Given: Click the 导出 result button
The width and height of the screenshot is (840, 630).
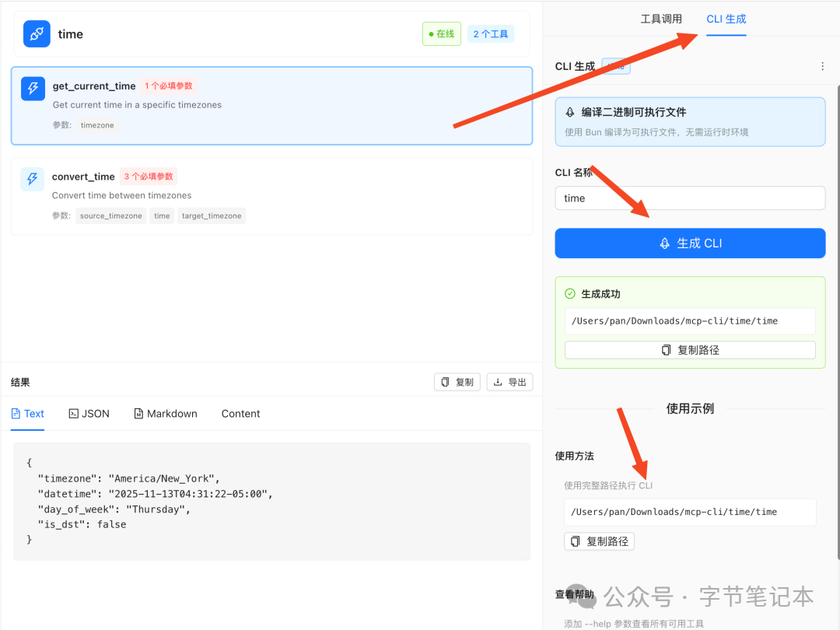Looking at the screenshot, I should coord(509,382).
